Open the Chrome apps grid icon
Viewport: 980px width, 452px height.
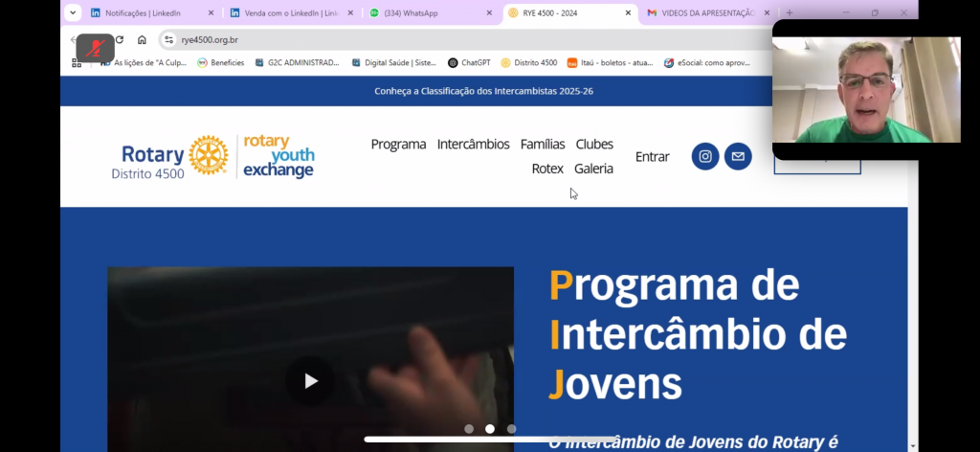[x=77, y=62]
